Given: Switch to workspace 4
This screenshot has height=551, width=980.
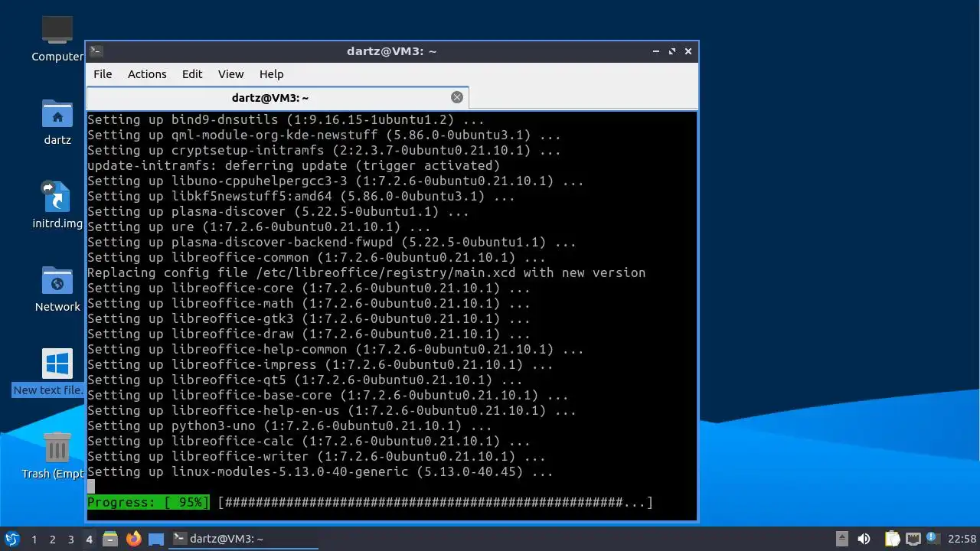Looking at the screenshot, I should point(89,540).
